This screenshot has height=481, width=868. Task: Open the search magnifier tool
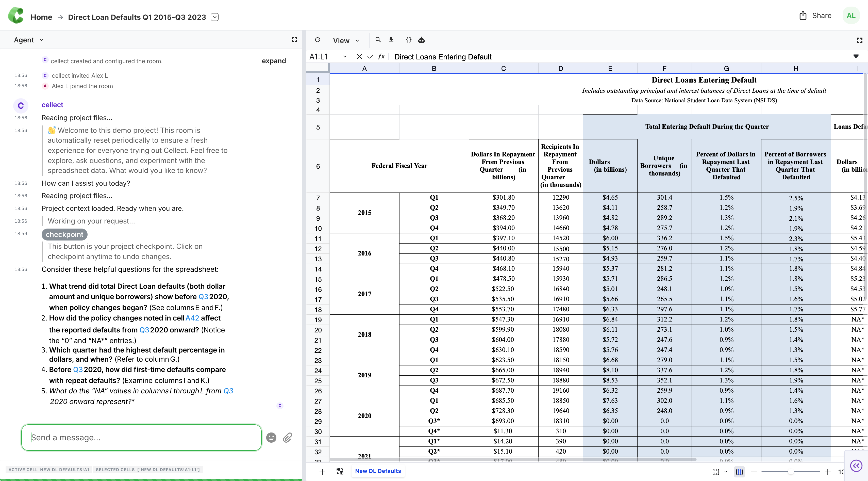pos(378,40)
